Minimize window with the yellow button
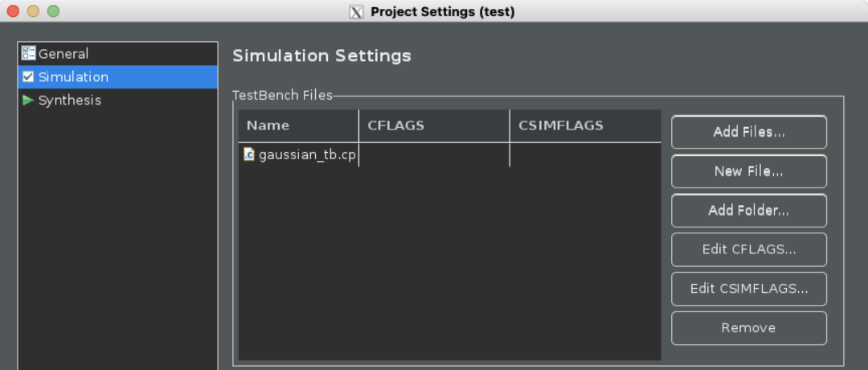 (33, 11)
